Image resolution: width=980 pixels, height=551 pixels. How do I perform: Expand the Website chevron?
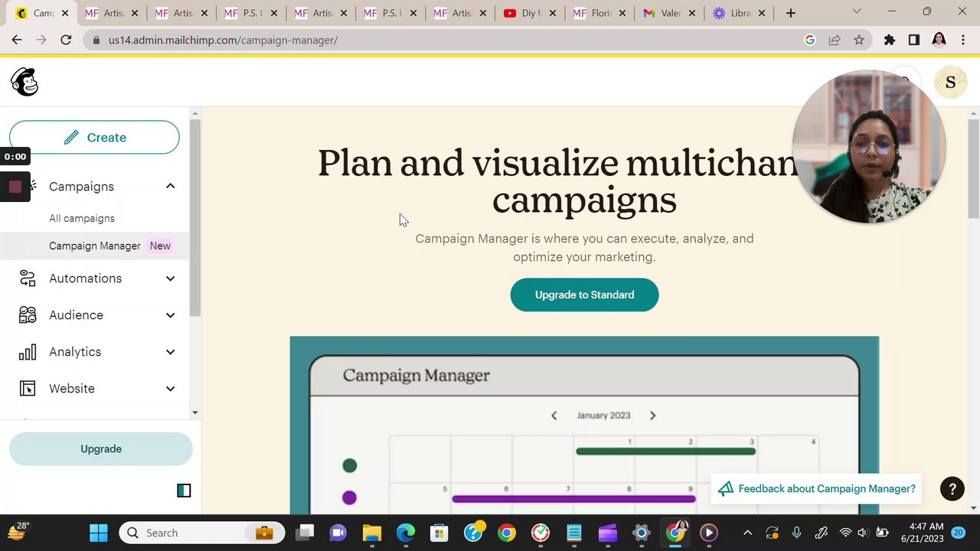170,389
